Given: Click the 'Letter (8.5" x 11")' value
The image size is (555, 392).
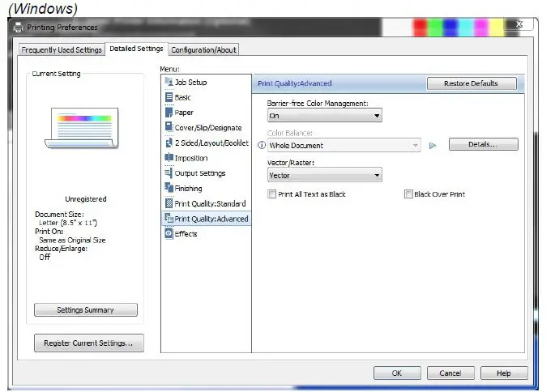Looking at the screenshot, I should 68,223.
